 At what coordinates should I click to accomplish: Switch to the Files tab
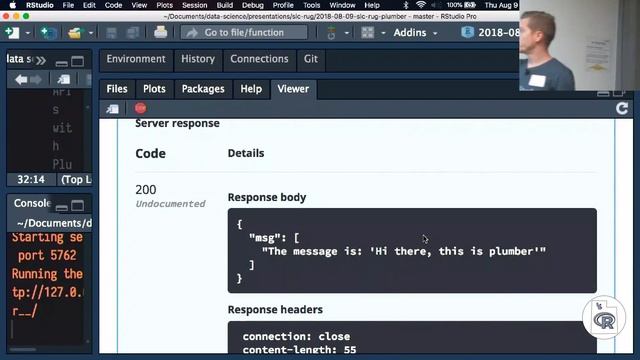coord(117,89)
